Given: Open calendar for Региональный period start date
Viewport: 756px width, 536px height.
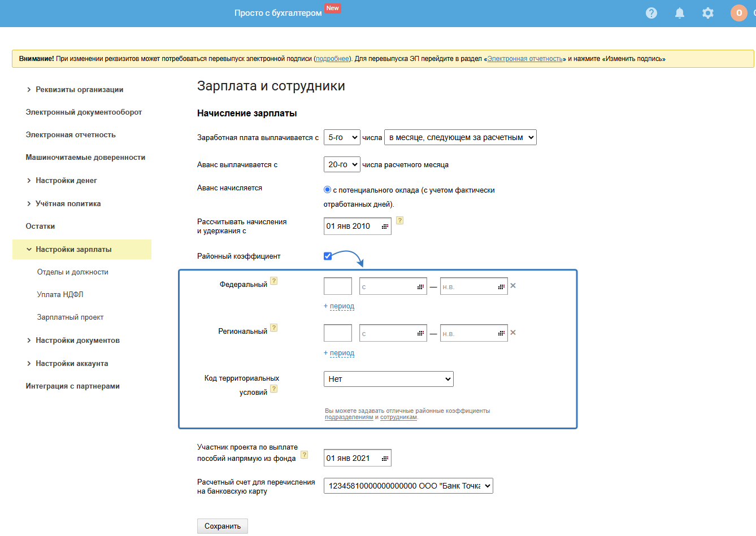Looking at the screenshot, I should 420,334.
